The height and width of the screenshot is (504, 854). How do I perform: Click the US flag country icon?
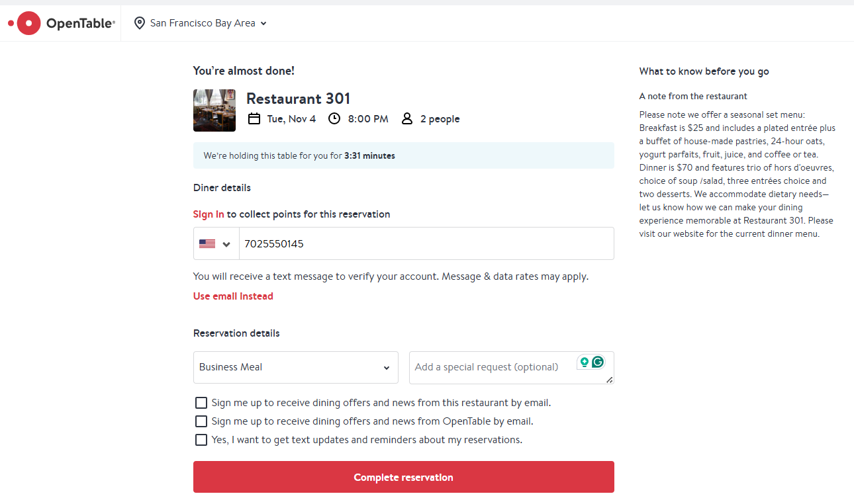pos(207,244)
